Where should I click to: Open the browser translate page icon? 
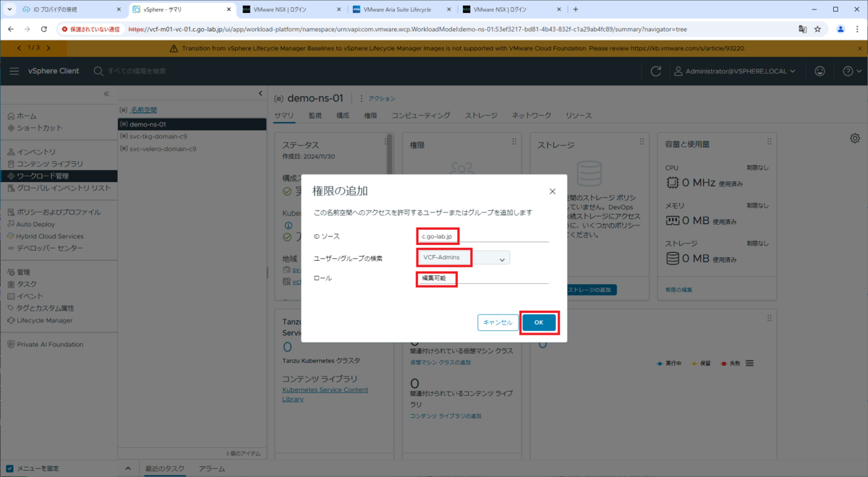pyautogui.click(x=803, y=29)
